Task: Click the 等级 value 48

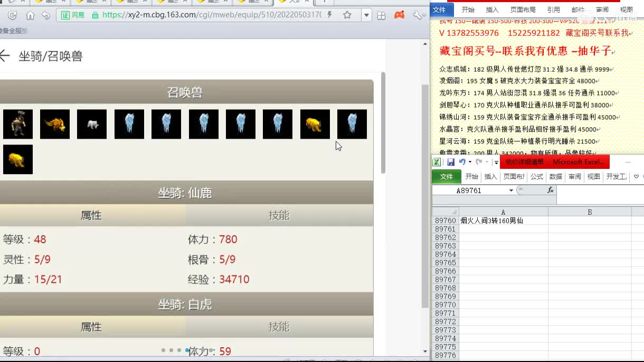Action: click(40, 240)
